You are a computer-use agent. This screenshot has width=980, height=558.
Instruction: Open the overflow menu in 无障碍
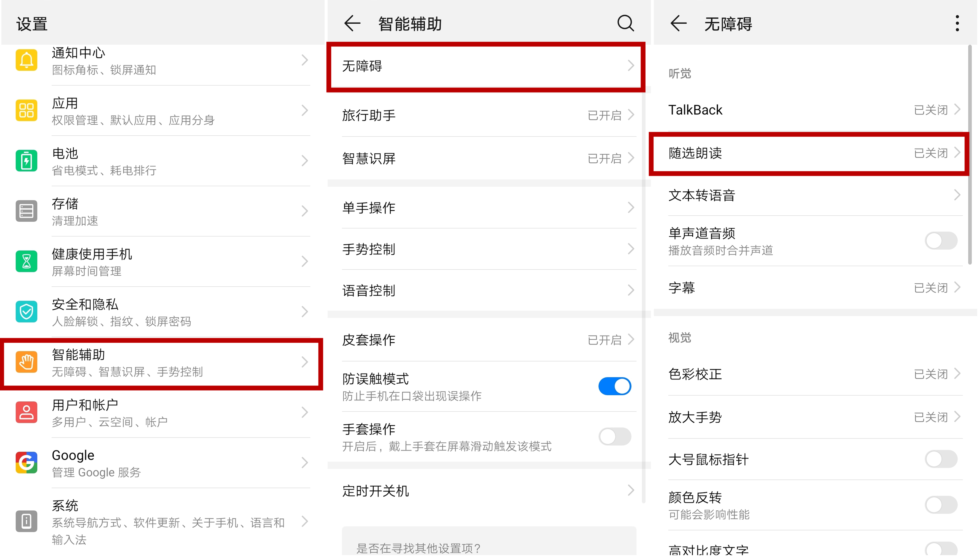pos(958,24)
